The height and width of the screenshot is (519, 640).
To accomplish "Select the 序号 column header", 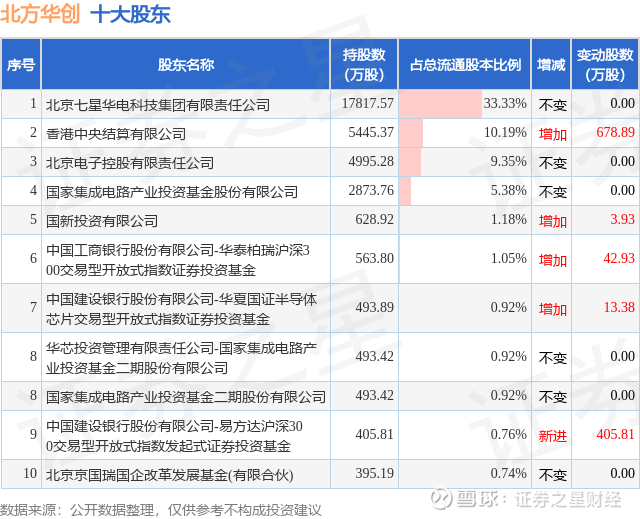I will point(21,64).
